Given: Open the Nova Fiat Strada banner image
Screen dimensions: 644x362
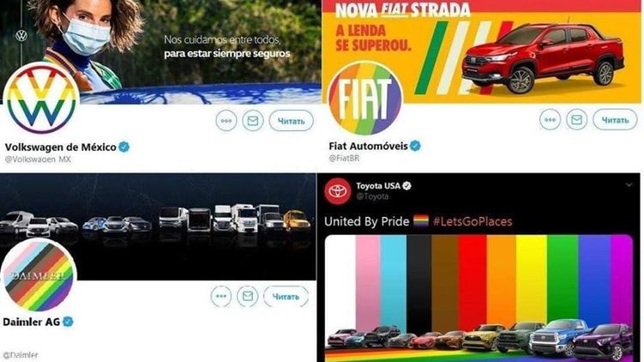Looking at the screenshot, I should point(481,51).
